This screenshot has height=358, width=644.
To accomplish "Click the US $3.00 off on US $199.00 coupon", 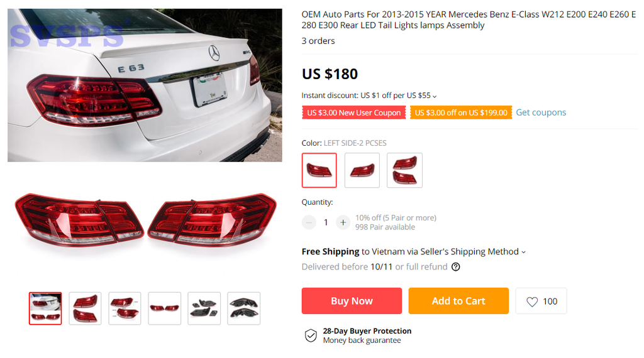I will 461,112.
